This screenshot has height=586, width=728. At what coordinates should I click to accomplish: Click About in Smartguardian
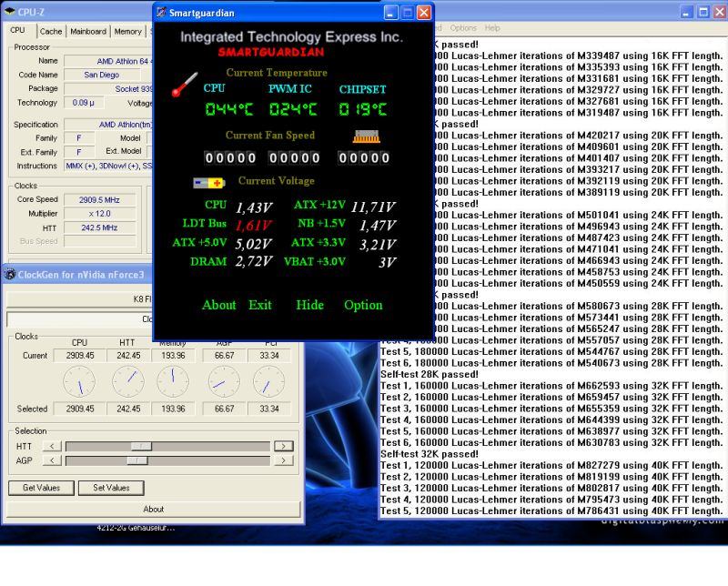[219, 305]
